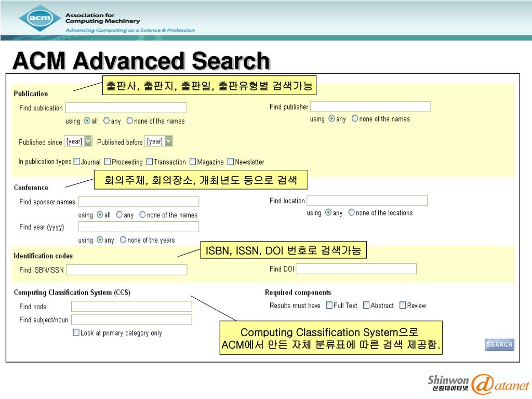Choose 'none of the names' under Find publication
532x399 pixels.
[129, 121]
